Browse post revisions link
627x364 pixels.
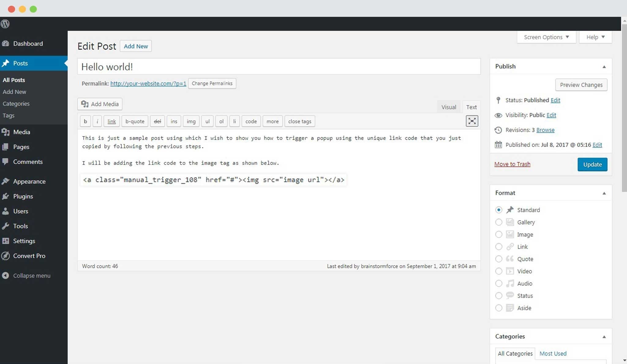[545, 130]
